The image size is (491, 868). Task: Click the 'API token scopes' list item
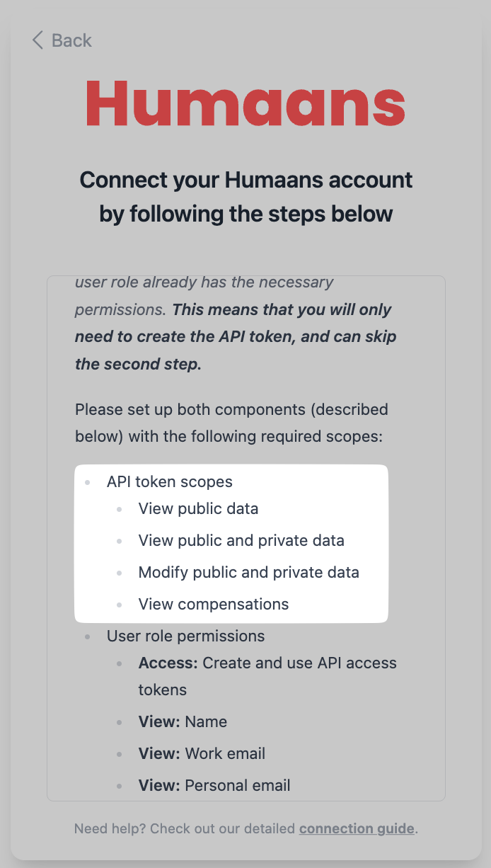pyautogui.click(x=170, y=481)
